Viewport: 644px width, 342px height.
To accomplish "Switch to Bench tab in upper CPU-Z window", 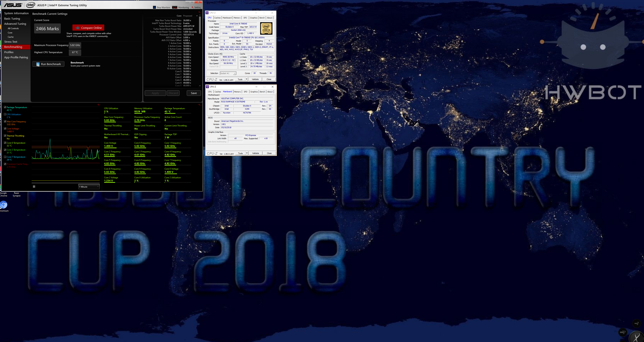I will coord(262,18).
